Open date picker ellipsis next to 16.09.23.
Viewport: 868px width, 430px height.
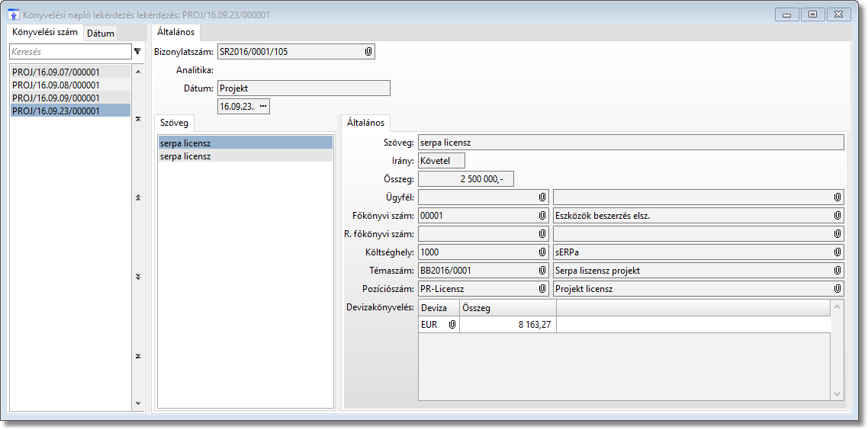point(263,107)
